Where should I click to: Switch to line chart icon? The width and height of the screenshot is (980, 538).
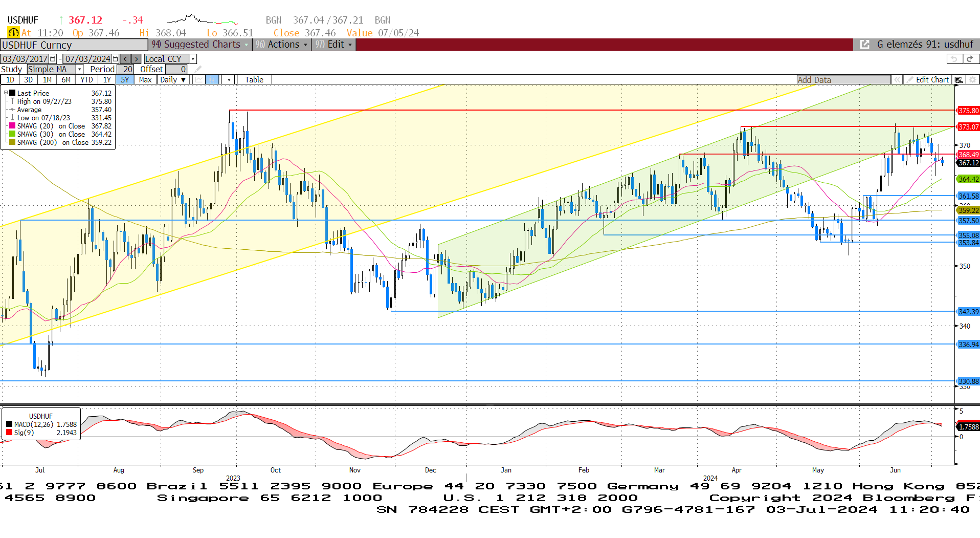click(198, 79)
